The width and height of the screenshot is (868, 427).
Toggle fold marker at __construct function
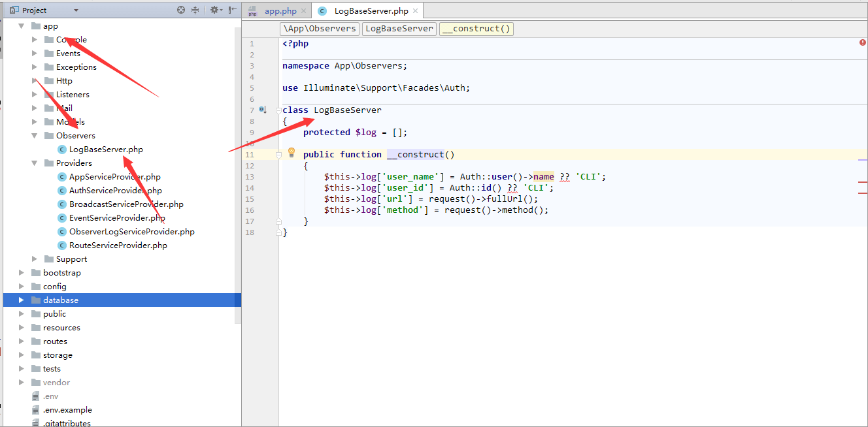point(278,155)
